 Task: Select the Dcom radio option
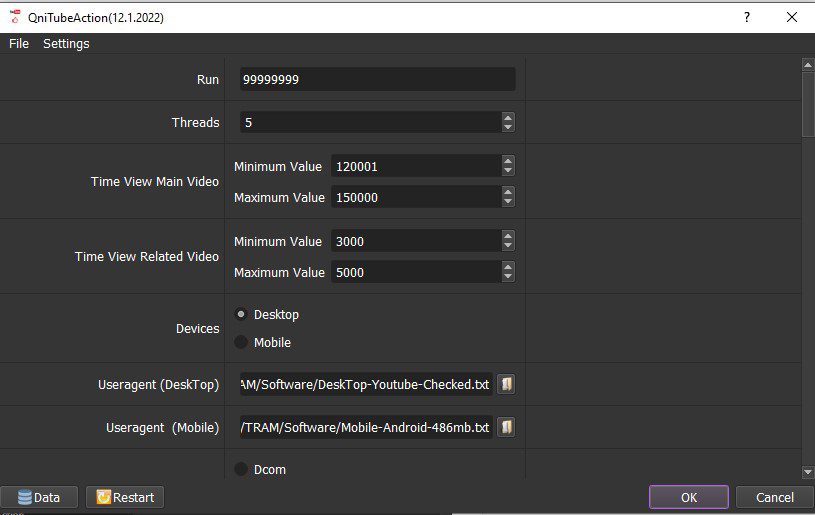click(242, 468)
